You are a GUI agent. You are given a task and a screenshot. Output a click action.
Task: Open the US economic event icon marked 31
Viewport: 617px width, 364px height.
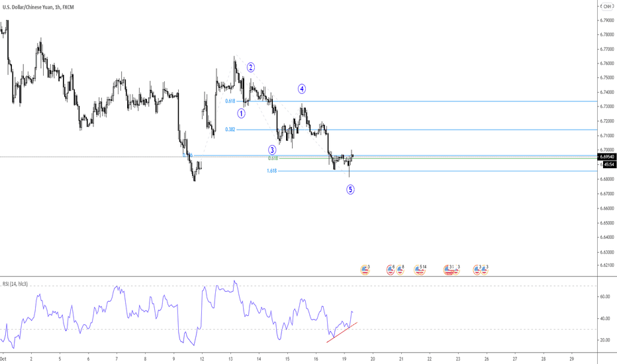pyautogui.click(x=448, y=269)
